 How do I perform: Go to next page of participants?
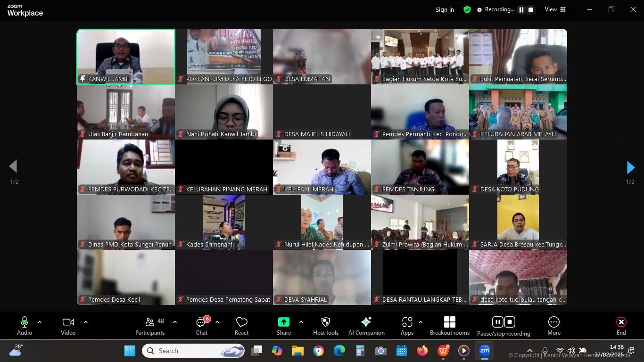[x=630, y=167]
